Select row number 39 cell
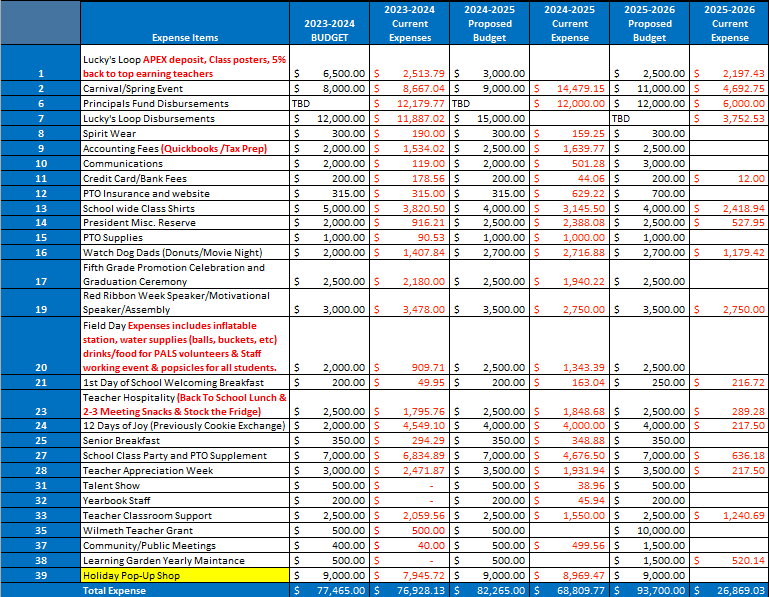This screenshot has width=769, height=597. coord(41,575)
